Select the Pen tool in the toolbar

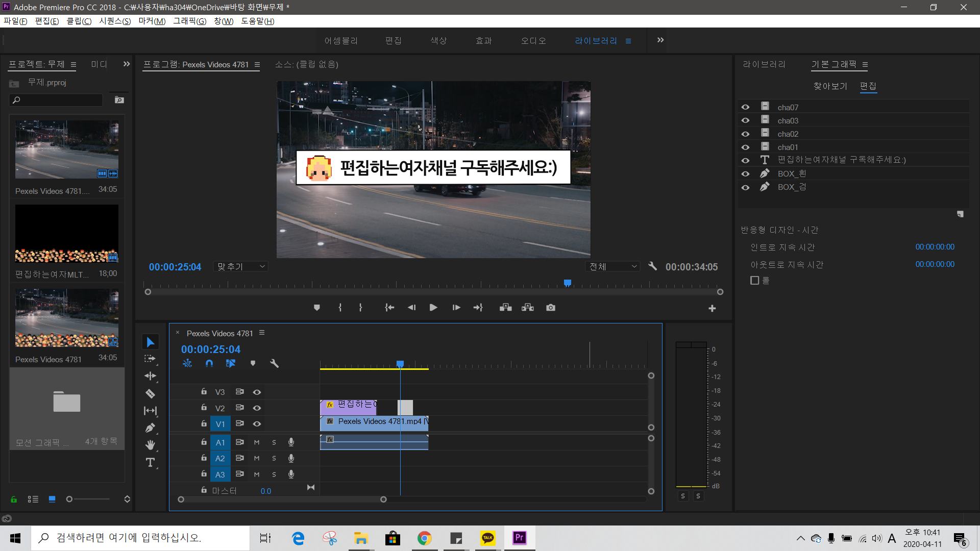pos(150,428)
